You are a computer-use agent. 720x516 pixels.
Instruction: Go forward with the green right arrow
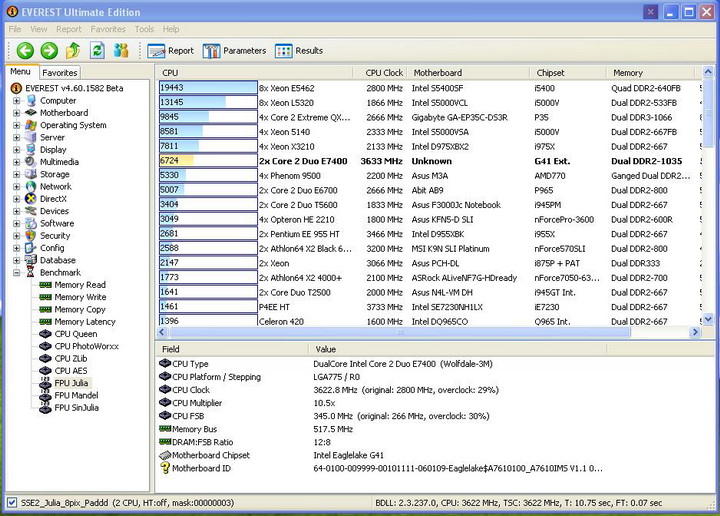(x=49, y=50)
